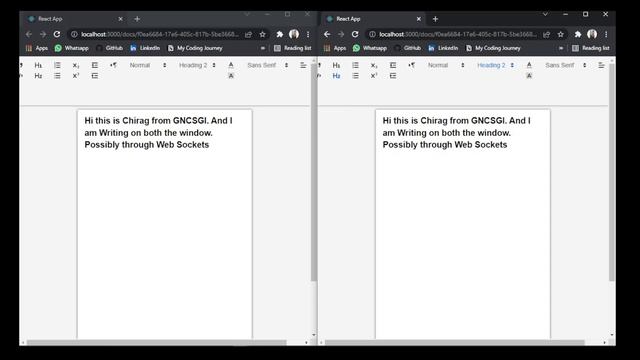640x360 pixels.
Task: Reload the page in left browser window
Action: pyautogui.click(x=57, y=34)
